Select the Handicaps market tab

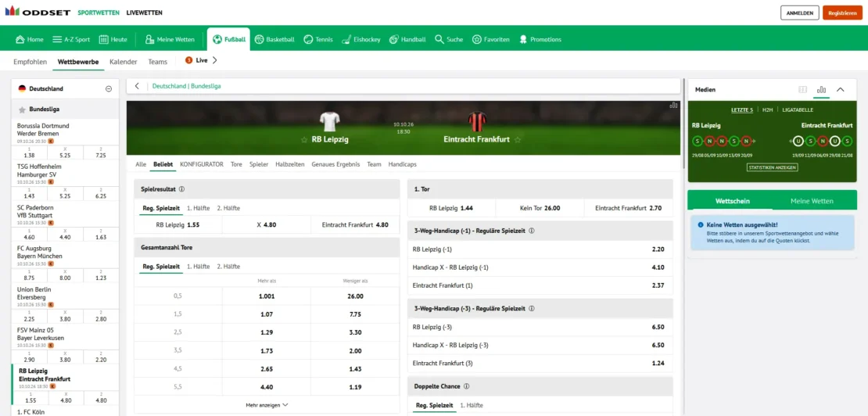click(x=403, y=164)
